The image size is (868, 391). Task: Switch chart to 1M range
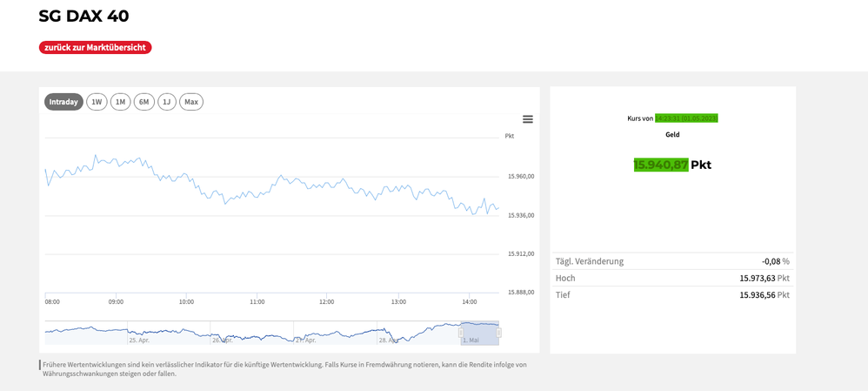[120, 102]
